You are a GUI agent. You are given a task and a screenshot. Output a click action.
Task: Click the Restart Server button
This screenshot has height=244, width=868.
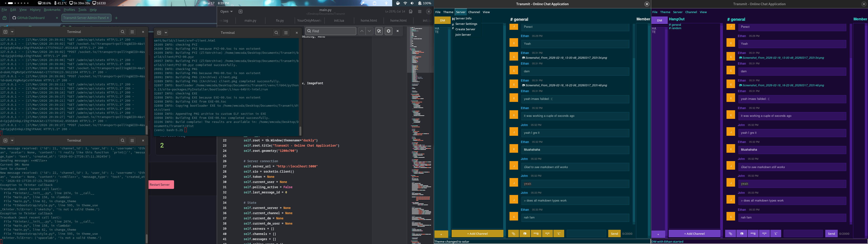click(161, 185)
